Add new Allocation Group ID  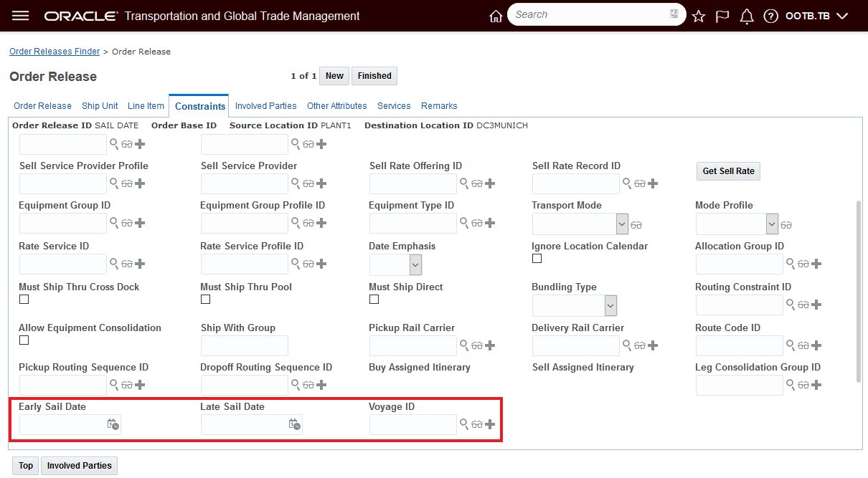816,264
